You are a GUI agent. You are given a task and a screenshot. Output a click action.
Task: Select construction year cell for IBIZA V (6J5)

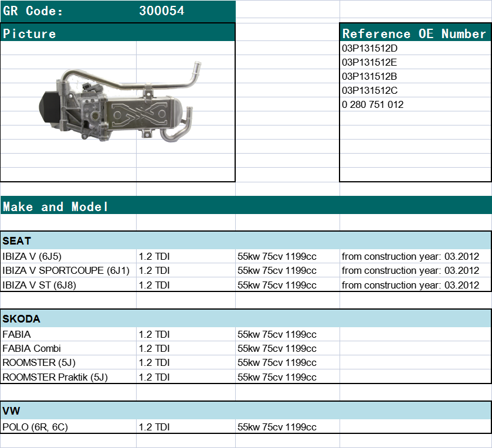pyautogui.click(x=415, y=256)
